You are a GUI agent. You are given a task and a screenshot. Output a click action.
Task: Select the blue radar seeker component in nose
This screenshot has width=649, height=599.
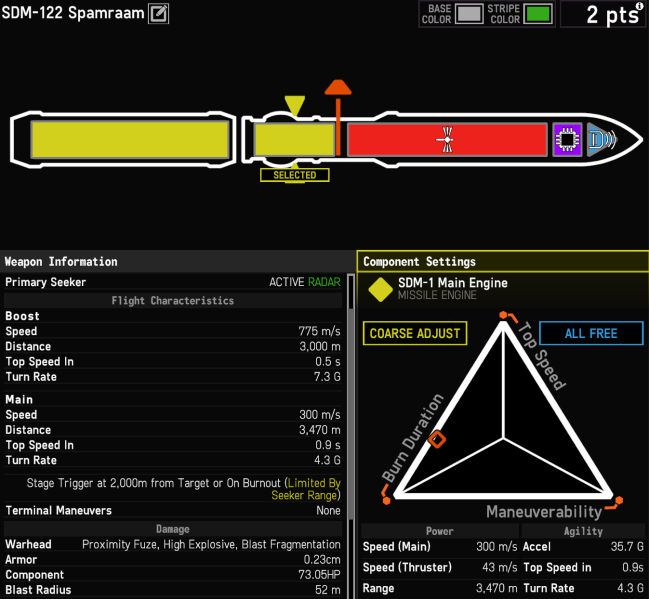602,140
